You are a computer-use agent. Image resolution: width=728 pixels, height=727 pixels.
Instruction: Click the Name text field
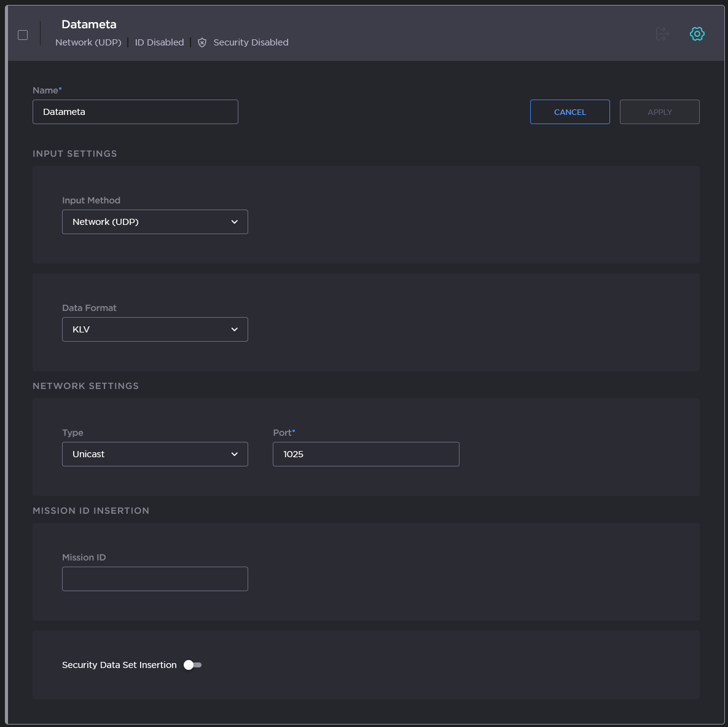[135, 112]
